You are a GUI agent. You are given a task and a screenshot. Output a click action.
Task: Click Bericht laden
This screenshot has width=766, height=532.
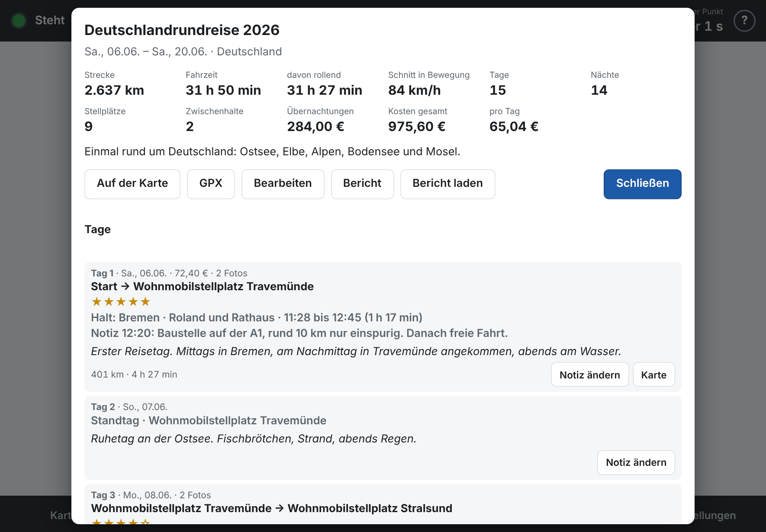(x=447, y=184)
